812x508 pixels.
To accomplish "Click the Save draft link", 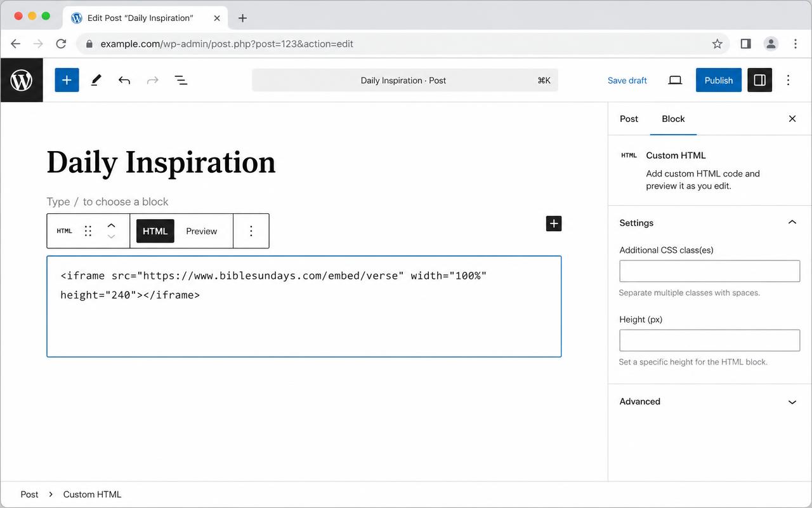I will click(627, 80).
